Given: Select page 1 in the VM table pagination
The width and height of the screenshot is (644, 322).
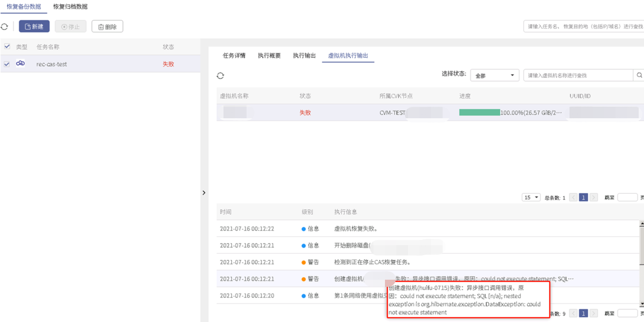Looking at the screenshot, I should point(583,198).
